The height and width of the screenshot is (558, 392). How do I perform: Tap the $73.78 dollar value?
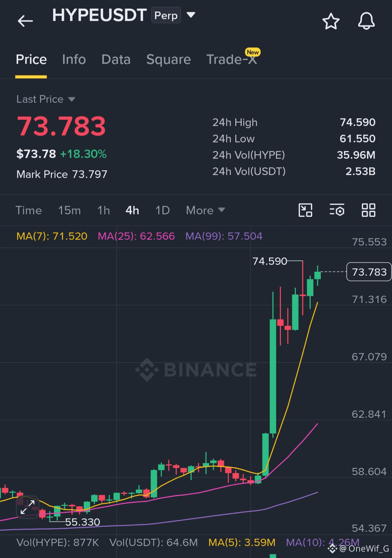36,154
